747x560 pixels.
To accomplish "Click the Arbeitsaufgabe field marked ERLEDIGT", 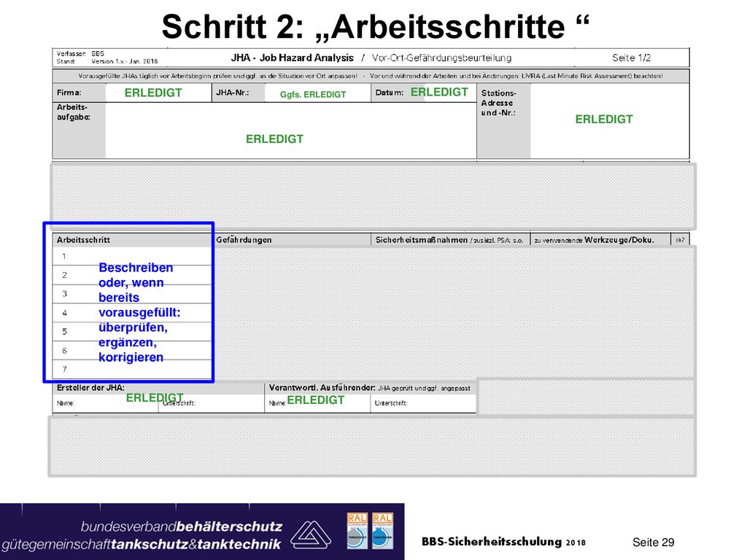I will point(290,130).
